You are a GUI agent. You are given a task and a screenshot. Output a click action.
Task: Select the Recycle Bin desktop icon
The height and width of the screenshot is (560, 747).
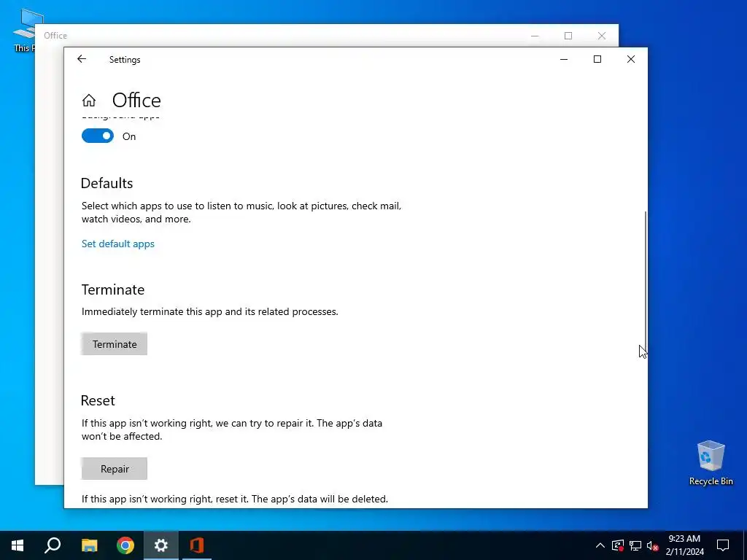(x=711, y=463)
